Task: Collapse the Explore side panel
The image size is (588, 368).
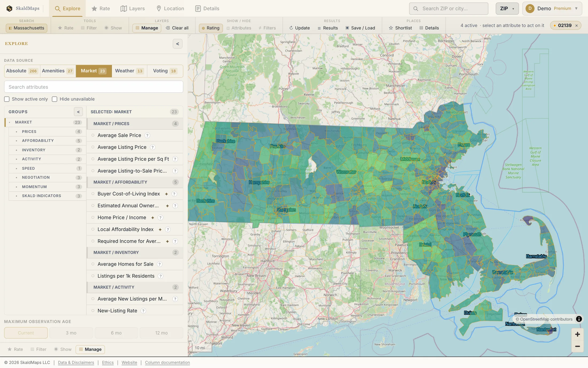Action: tap(177, 44)
